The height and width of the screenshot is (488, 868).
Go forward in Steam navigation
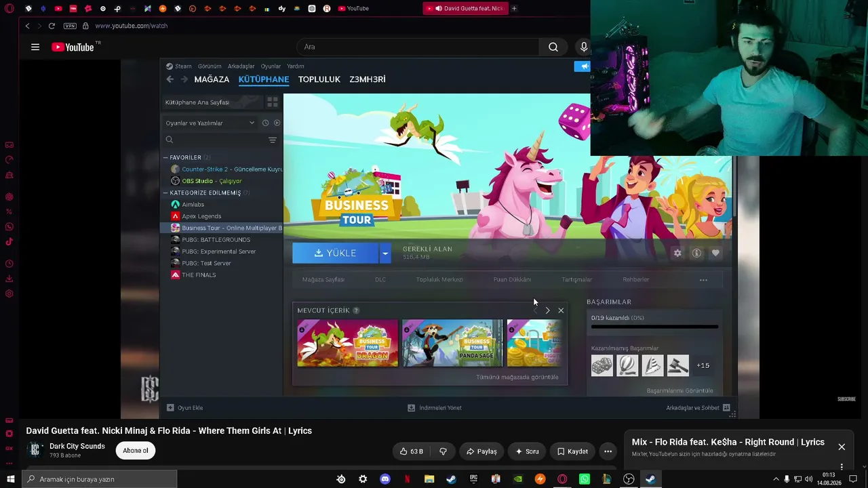coord(184,79)
